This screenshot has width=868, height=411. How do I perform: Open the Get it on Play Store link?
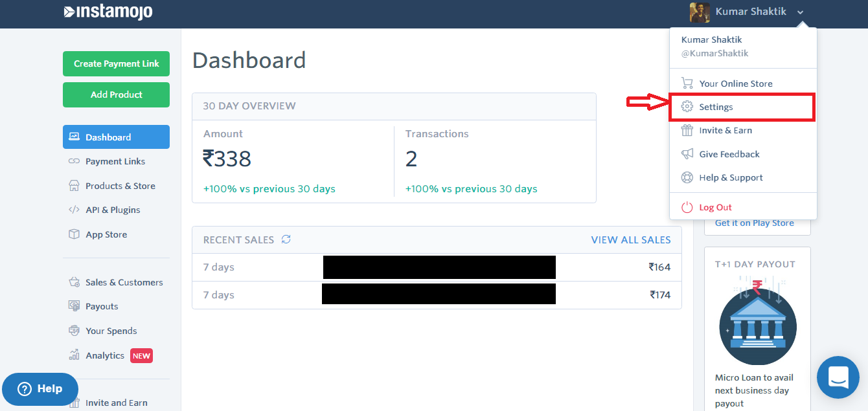point(754,223)
